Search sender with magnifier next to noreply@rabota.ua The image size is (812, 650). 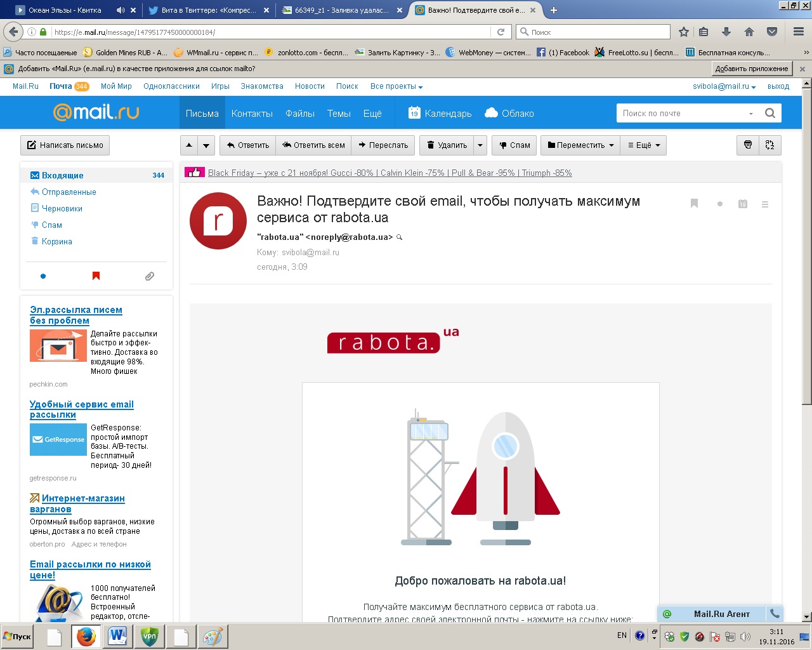tap(399, 237)
